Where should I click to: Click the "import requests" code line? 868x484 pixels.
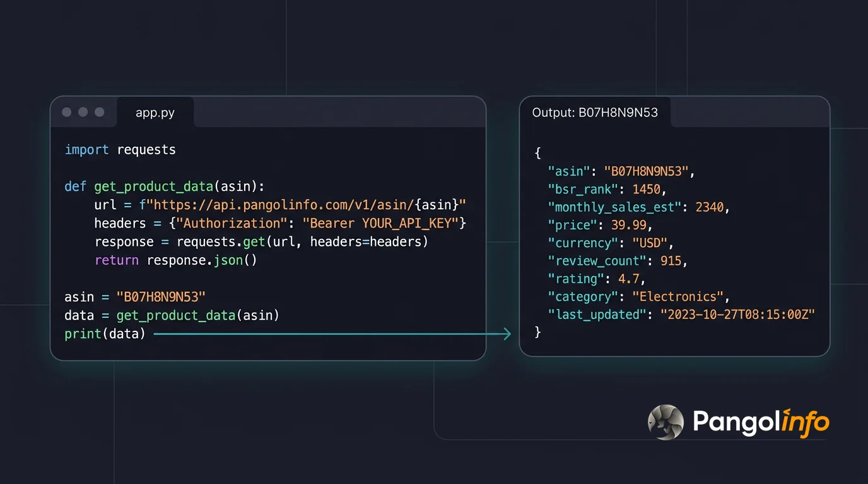pyautogui.click(x=120, y=150)
